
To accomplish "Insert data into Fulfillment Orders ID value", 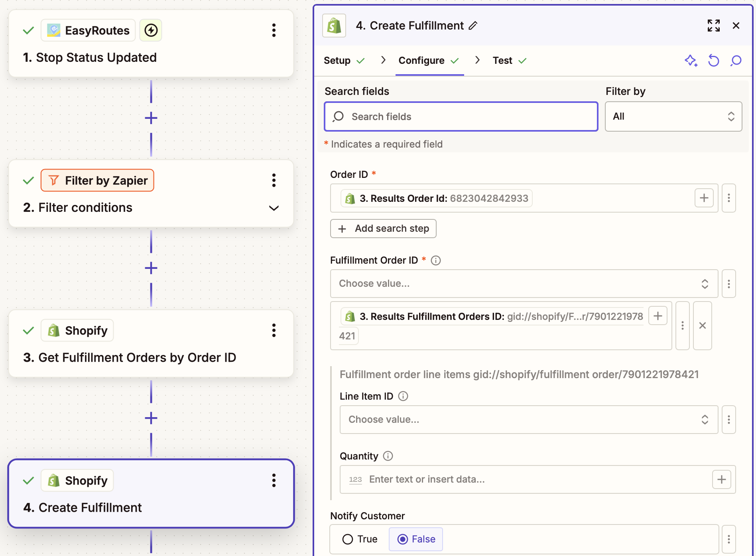I will coord(658,316).
